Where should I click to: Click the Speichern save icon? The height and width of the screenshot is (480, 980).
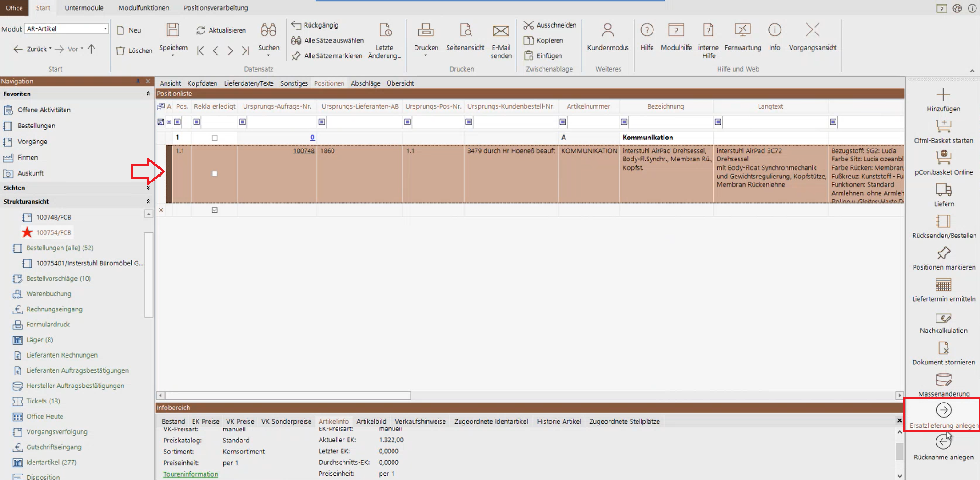173,30
